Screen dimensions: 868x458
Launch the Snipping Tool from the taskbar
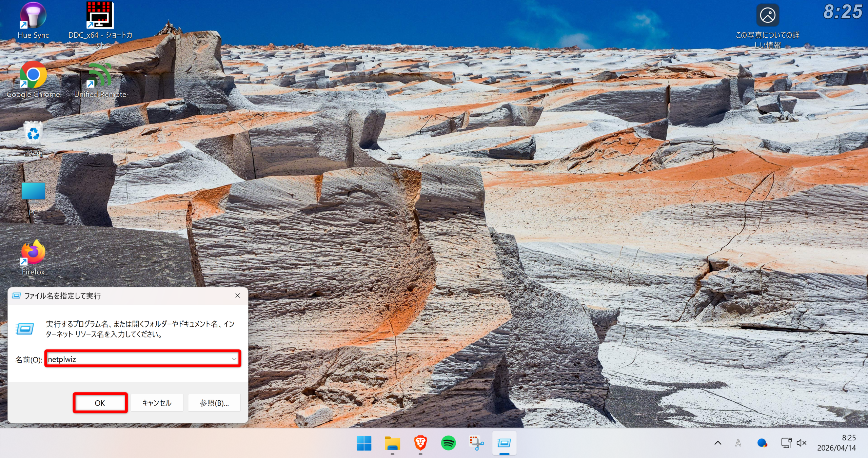(476, 443)
